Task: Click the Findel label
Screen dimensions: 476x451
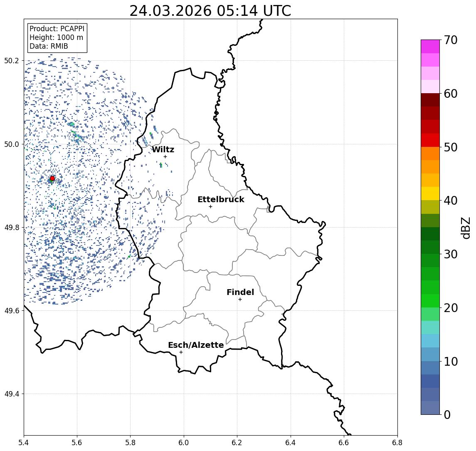Action: tap(240, 292)
